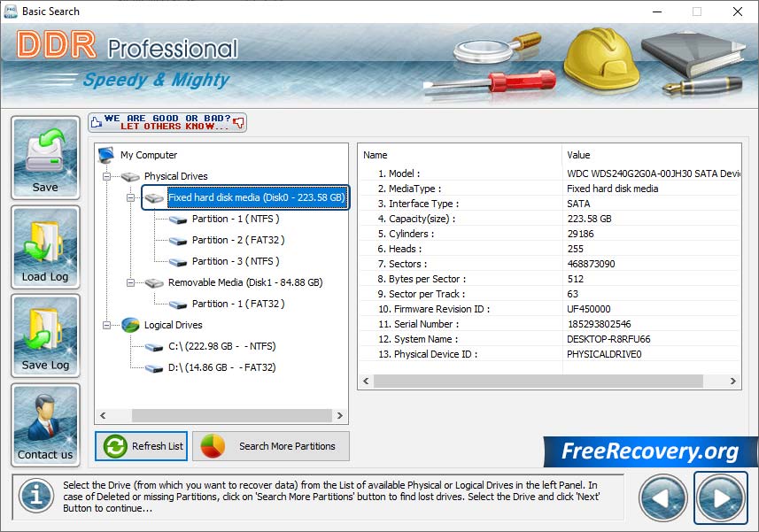Screen dimensions: 759x532
Task: Click the Back arrow navigation button
Action: point(663,497)
